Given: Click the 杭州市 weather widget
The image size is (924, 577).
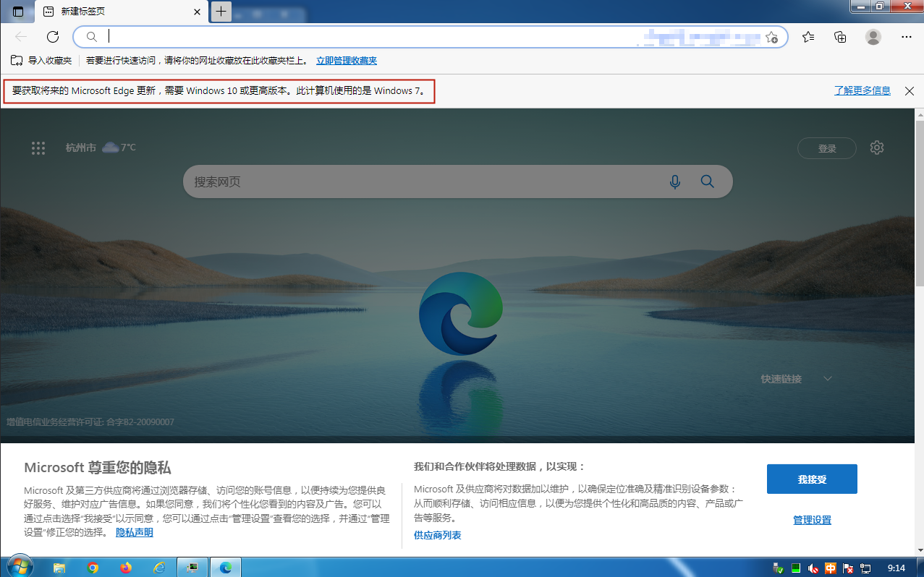Looking at the screenshot, I should point(101,148).
